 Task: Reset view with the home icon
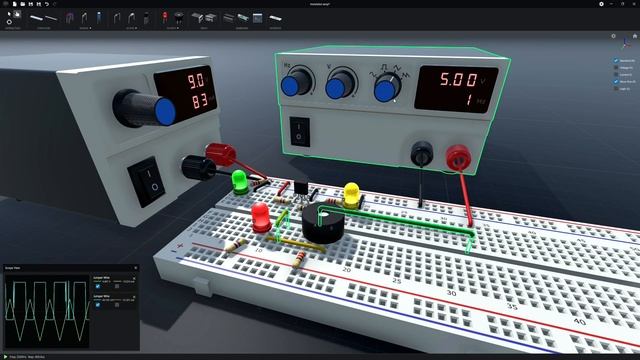(x=635, y=36)
